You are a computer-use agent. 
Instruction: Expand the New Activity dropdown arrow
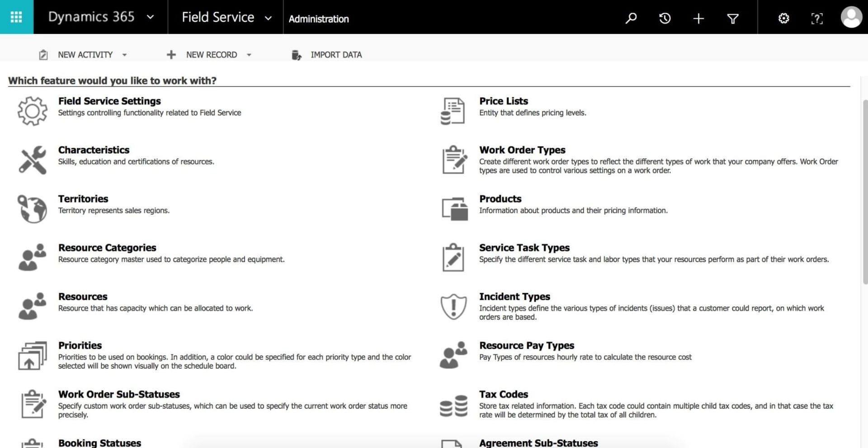[125, 55]
